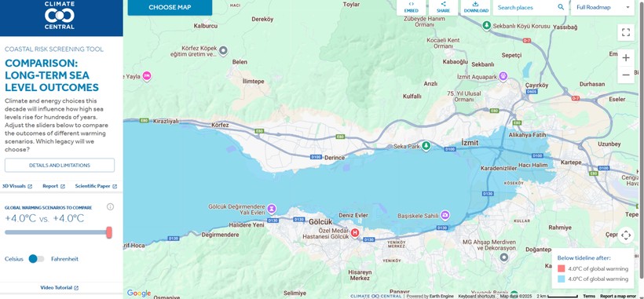
Task: Click the Kocaeli Kent Ormanı label
Action: point(443,43)
